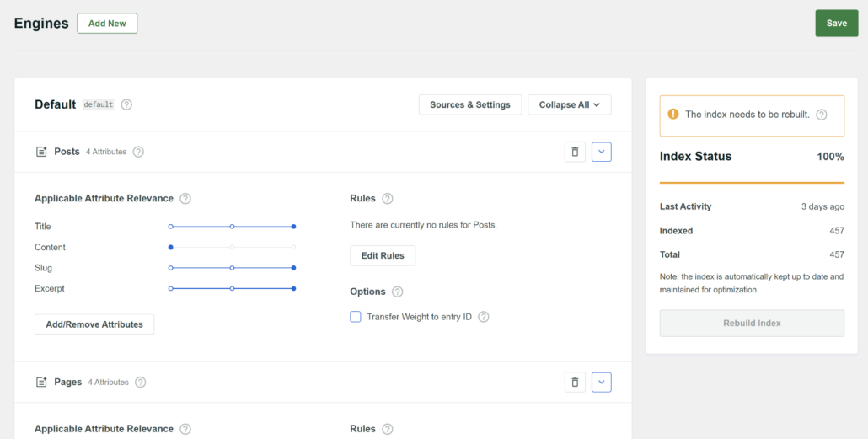Screen dimensions: 868x439
Task: Open help icon beside Pages Rules heading
Action: click(388, 429)
